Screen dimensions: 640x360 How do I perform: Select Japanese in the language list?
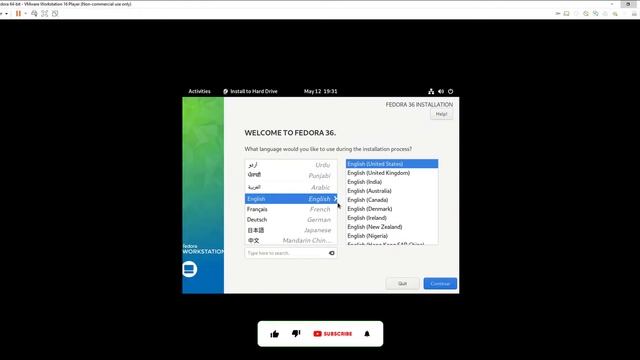(x=291, y=230)
